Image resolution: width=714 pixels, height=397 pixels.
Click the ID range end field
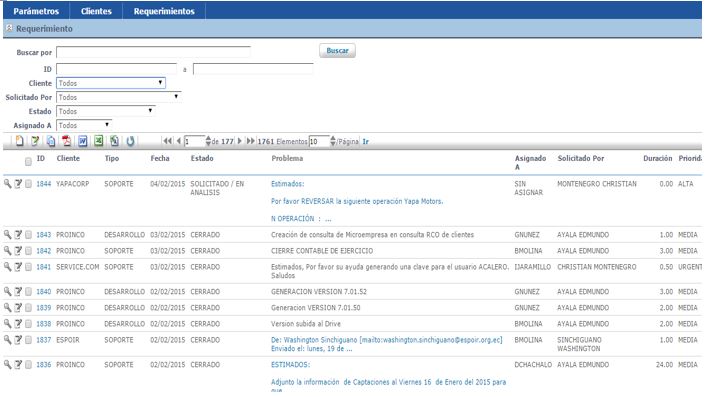pos(253,69)
